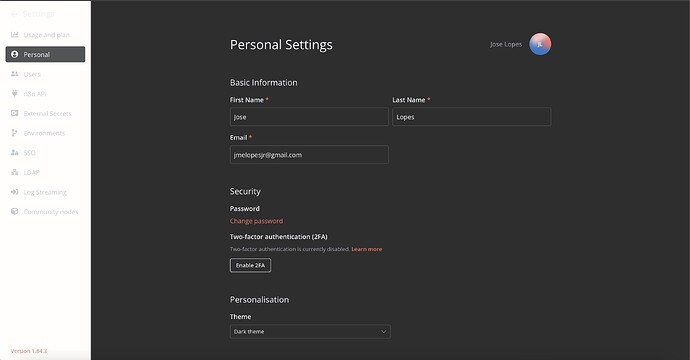Open the Learn more link for 2FA

click(367, 249)
